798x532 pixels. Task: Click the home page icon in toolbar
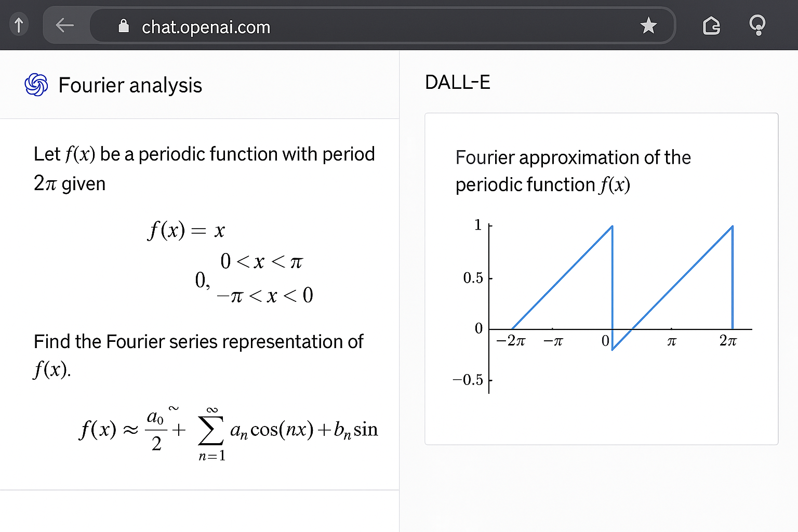(711, 25)
